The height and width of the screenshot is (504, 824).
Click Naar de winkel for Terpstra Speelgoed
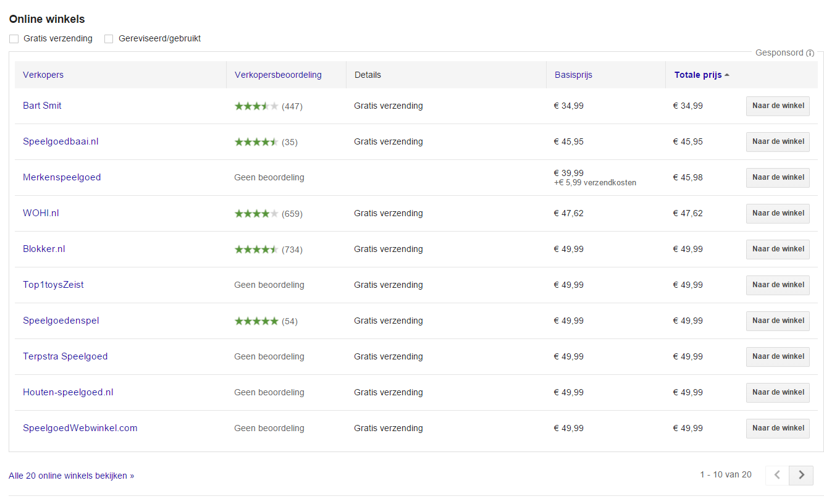tap(778, 356)
